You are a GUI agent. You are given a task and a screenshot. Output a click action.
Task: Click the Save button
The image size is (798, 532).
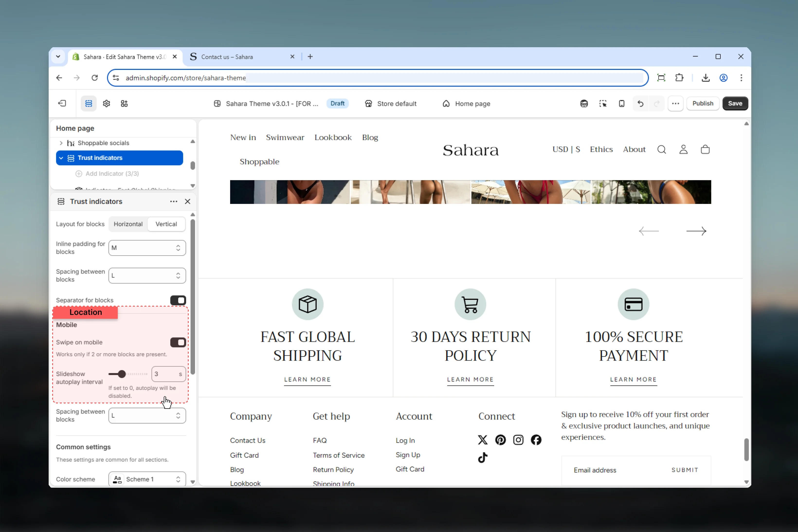pyautogui.click(x=735, y=103)
